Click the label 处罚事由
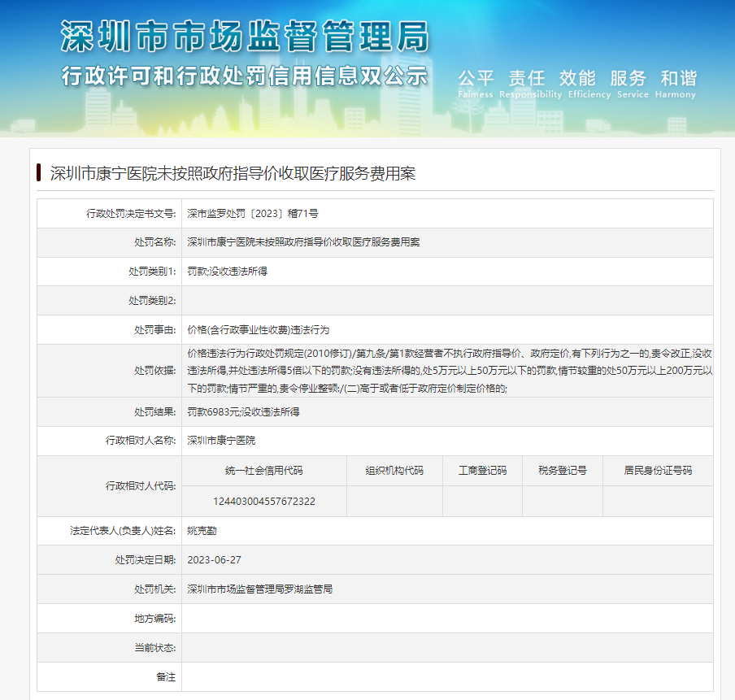Viewport: 735px width, 700px height. coord(155,330)
